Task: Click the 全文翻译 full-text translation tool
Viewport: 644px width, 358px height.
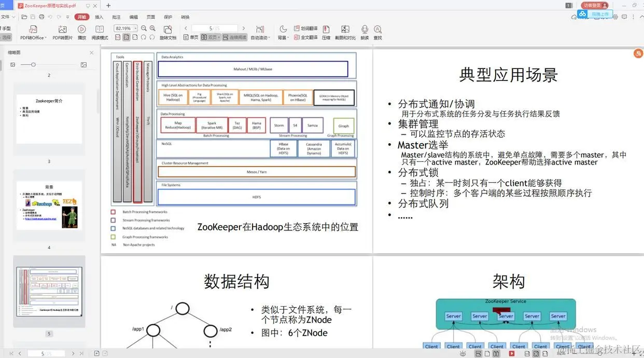Action: (306, 37)
